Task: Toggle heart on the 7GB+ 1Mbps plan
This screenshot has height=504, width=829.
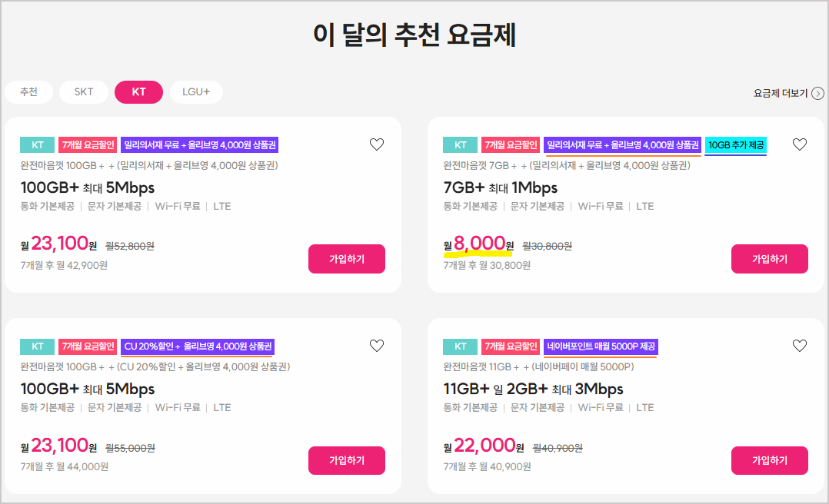Action: [x=799, y=144]
